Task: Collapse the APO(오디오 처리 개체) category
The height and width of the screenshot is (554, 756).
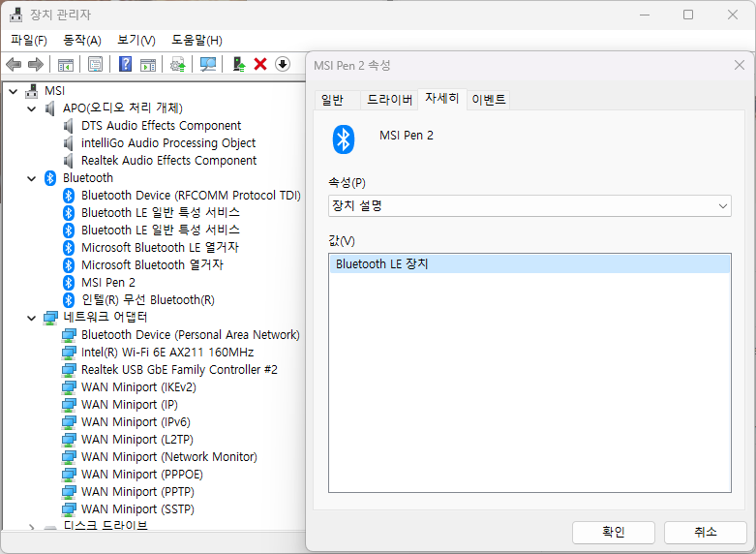Action: click(x=32, y=108)
